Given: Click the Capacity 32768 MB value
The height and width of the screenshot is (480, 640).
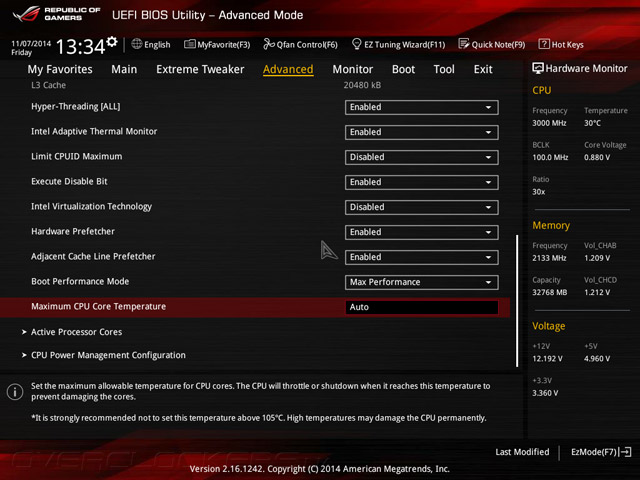Looking at the screenshot, I should (x=549, y=293).
